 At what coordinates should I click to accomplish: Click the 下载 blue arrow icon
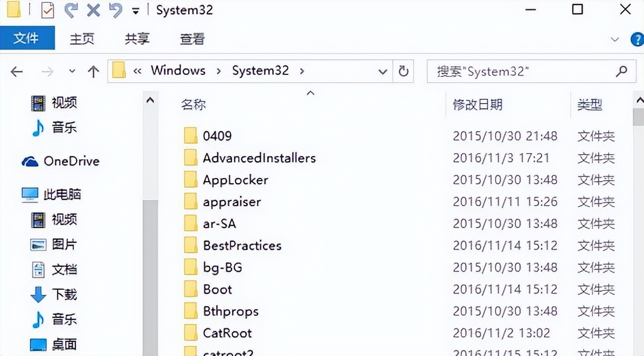point(38,294)
